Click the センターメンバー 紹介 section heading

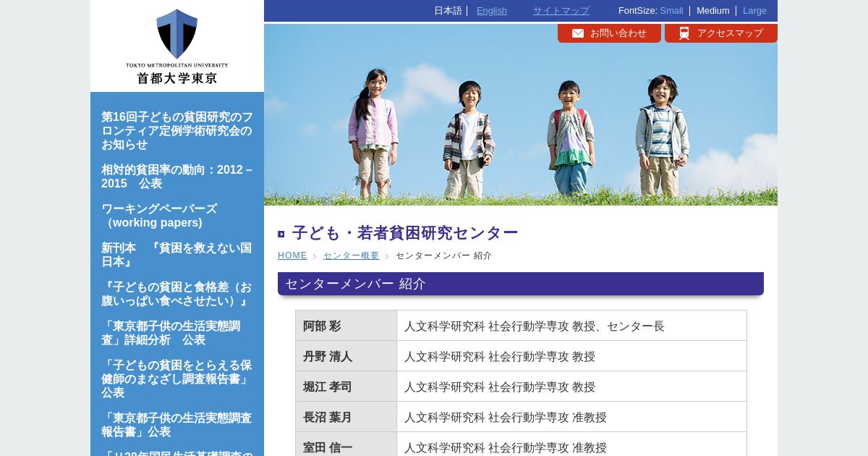(x=521, y=284)
